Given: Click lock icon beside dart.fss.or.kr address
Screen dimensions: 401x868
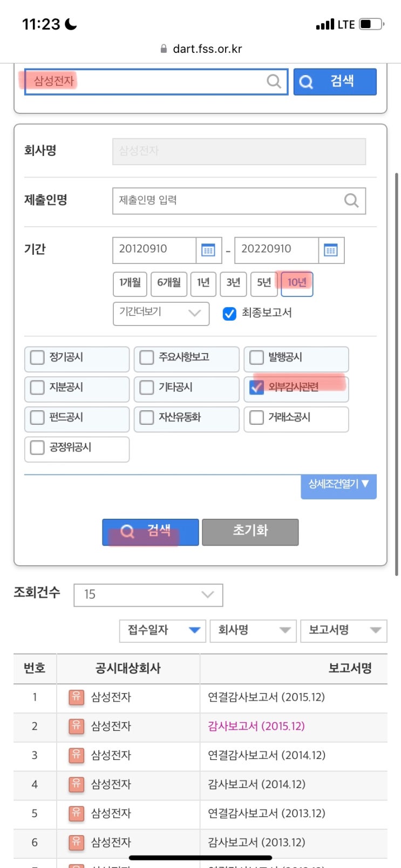Looking at the screenshot, I should 164,49.
